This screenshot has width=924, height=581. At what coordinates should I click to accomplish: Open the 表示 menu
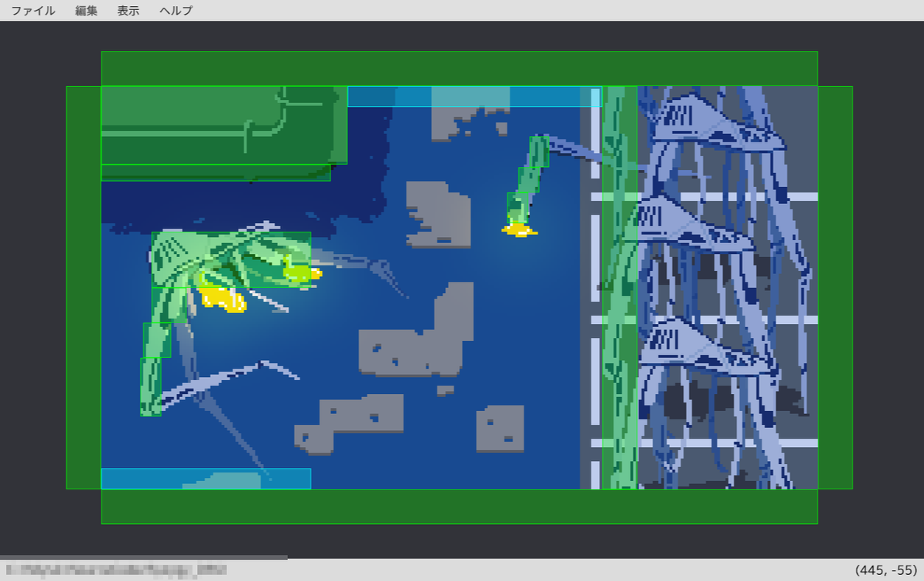click(129, 11)
